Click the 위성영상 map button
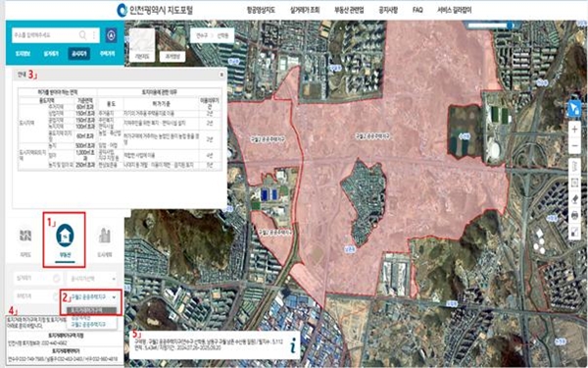 172,56
